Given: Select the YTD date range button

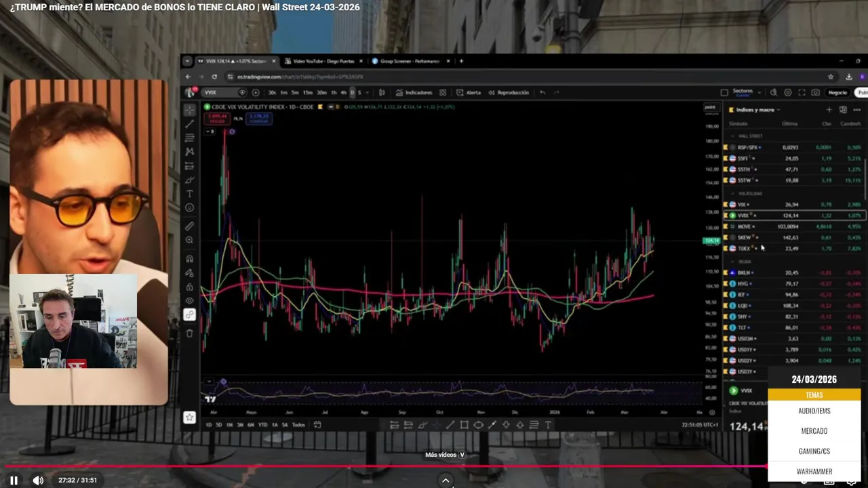Looking at the screenshot, I should (262, 425).
